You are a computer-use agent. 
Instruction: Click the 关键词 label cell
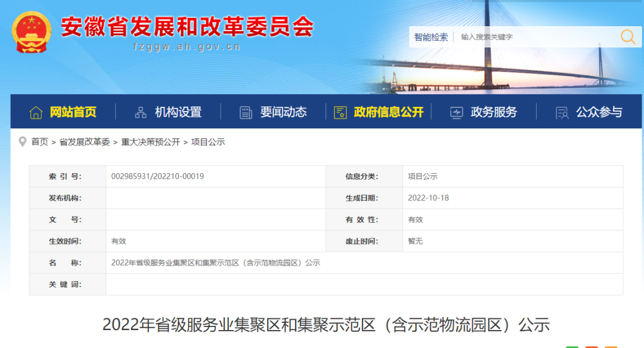(x=67, y=284)
